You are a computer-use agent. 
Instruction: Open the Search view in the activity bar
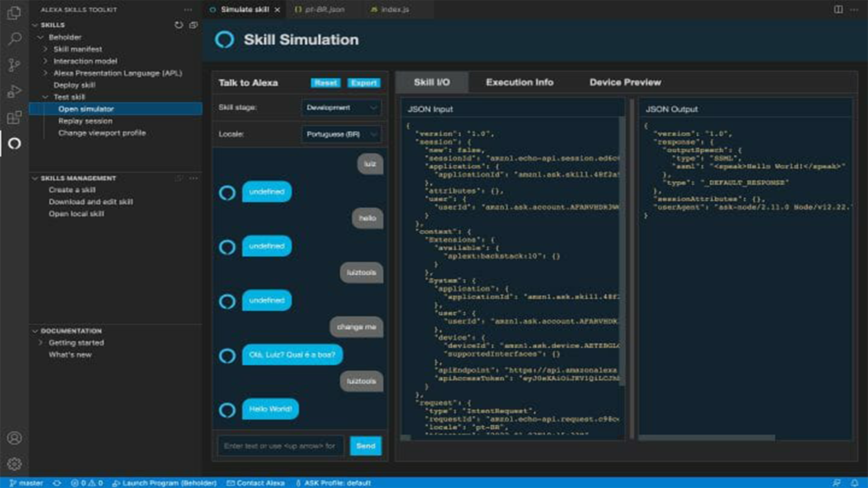(x=14, y=38)
